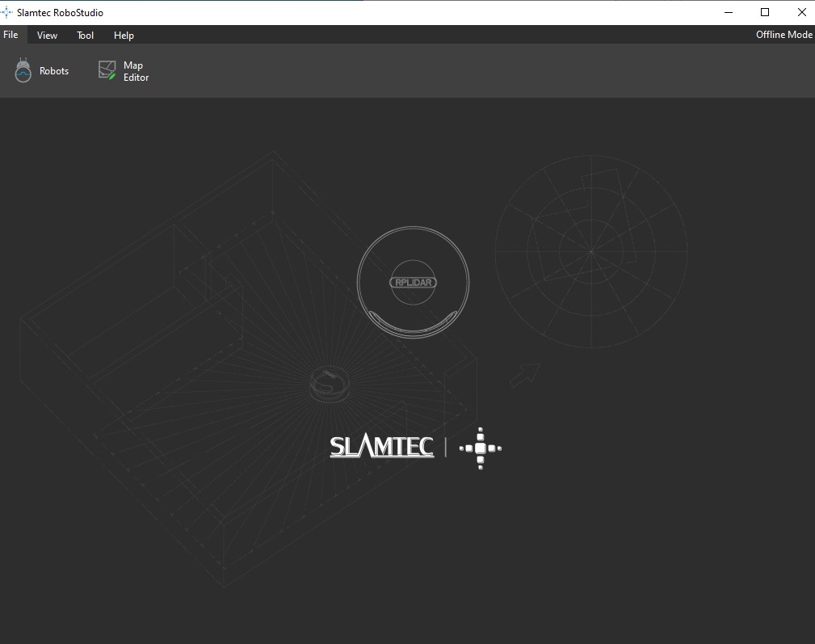Open the Help menu
The width and height of the screenshot is (815, 644).
(x=124, y=36)
